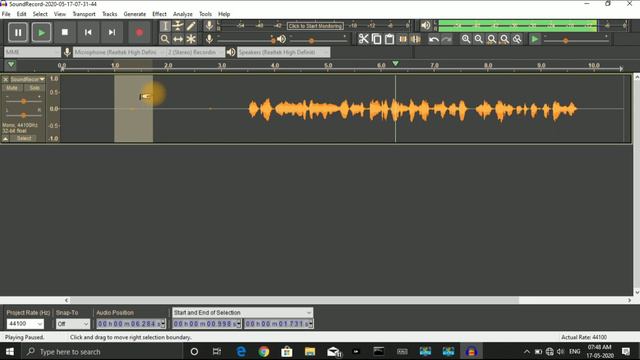Click the Copy icon
640x360 pixels.
tap(376, 39)
